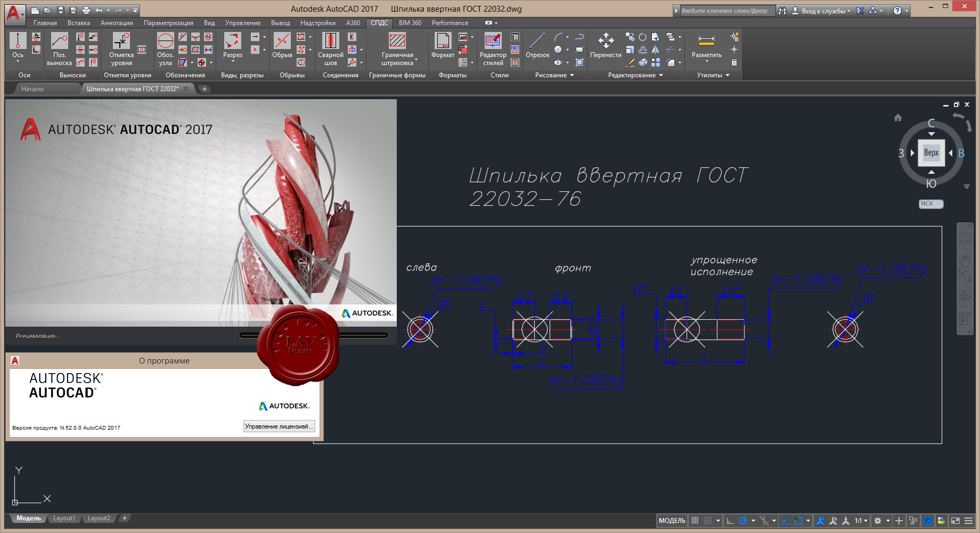Click the МОДЕЛЬ button in status bar
This screenshot has height=533, width=980.
672,521
